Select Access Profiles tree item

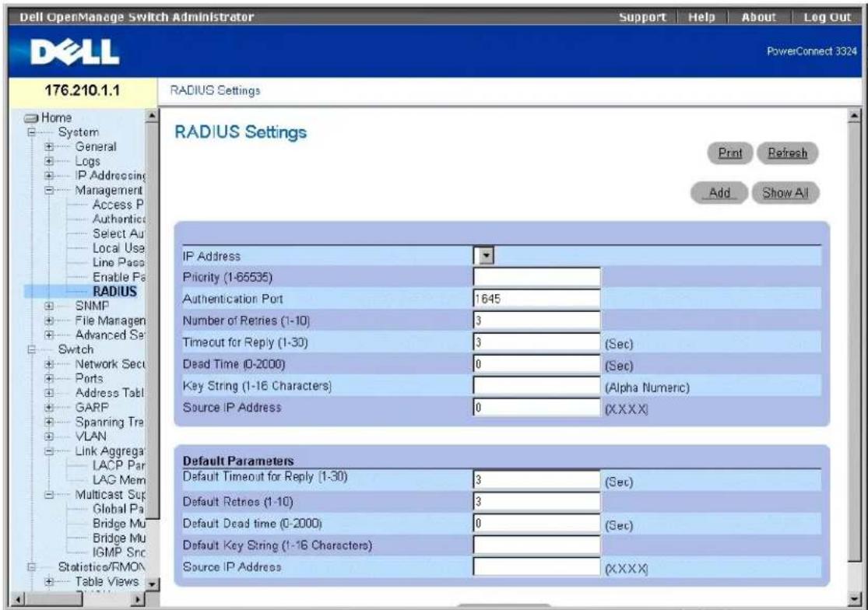coord(118,205)
